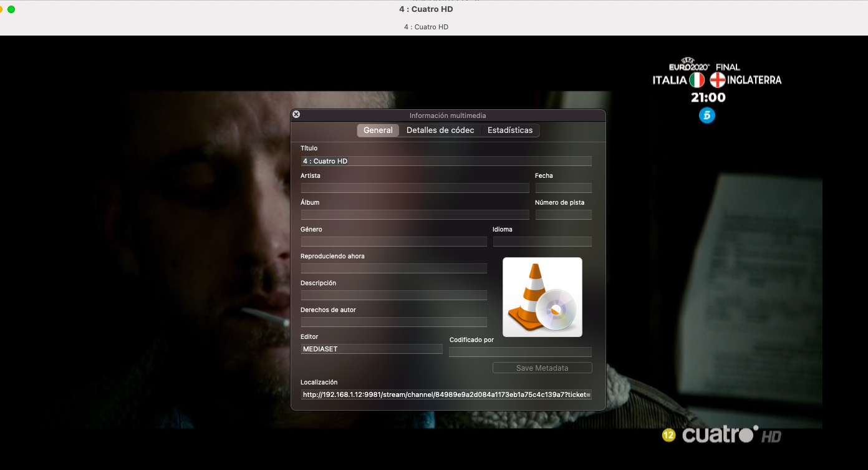Click the green full-screen window button
868x470 pixels.
(x=11, y=9)
